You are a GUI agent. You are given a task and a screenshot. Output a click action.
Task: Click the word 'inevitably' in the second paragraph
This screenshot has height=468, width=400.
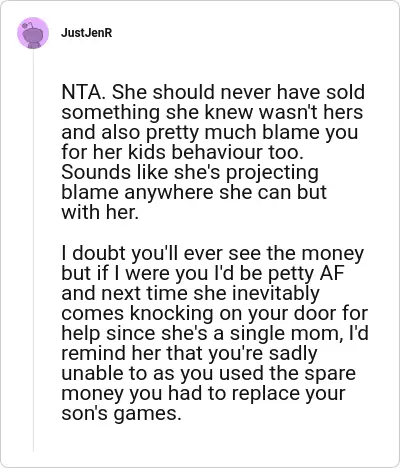coord(275,294)
